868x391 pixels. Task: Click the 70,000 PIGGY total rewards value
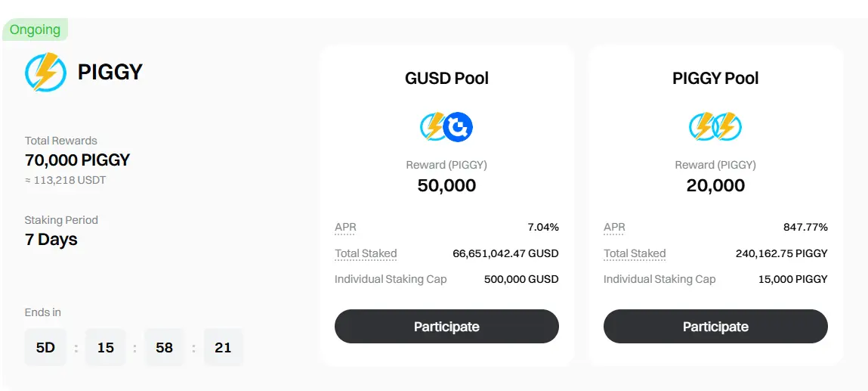[x=78, y=160]
